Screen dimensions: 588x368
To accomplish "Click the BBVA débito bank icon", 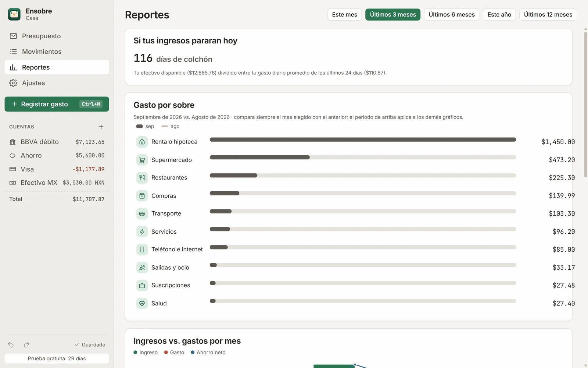I will click(x=12, y=142).
